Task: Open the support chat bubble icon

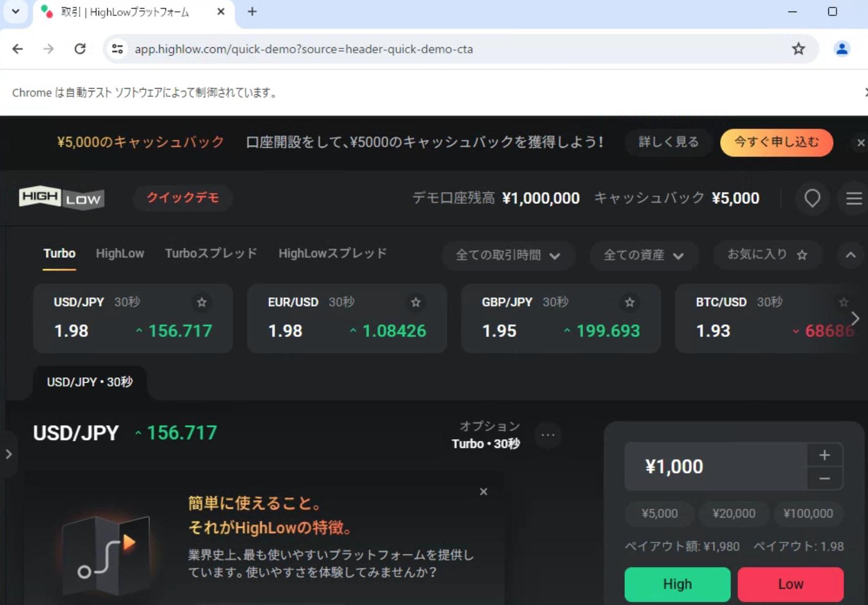Action: (x=813, y=198)
